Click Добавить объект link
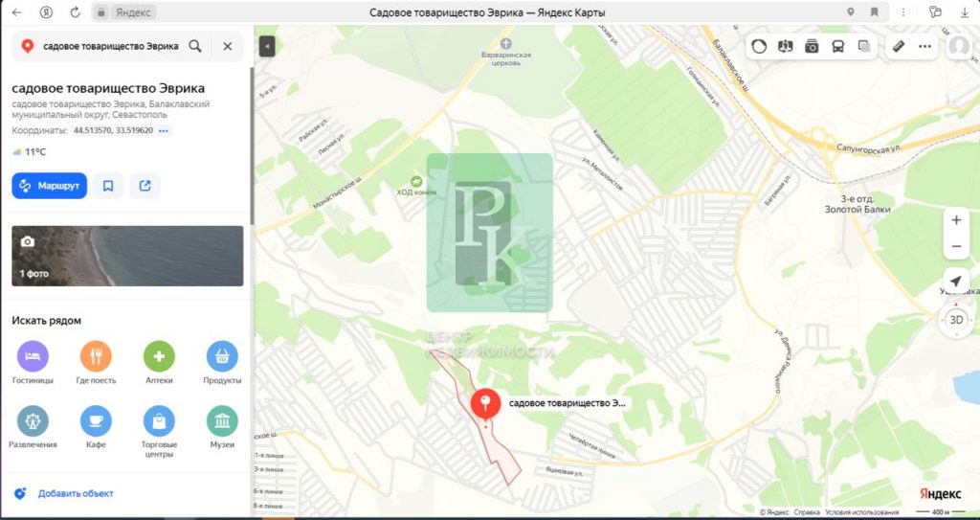The height and width of the screenshot is (520, 980). (76, 494)
